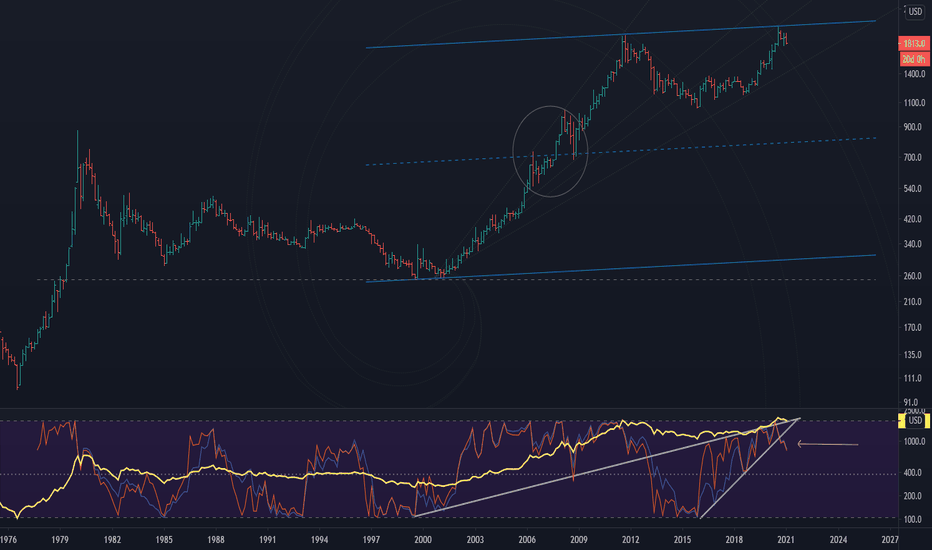Click the 100.0 label on indicator scale
The image size is (932, 550).
[914, 519]
